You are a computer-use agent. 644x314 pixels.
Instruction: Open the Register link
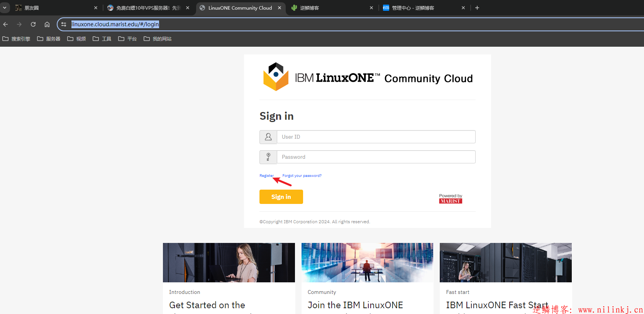coord(266,176)
